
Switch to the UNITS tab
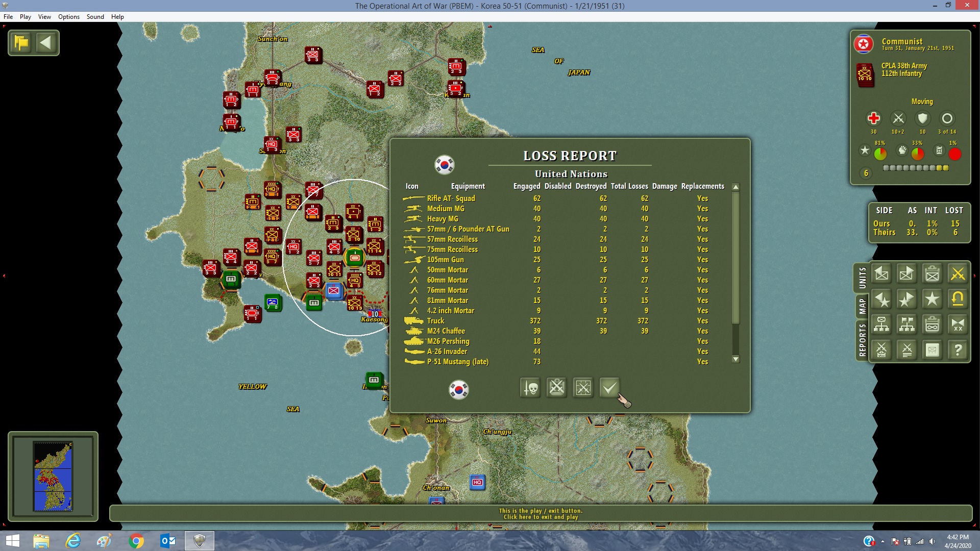tap(862, 278)
